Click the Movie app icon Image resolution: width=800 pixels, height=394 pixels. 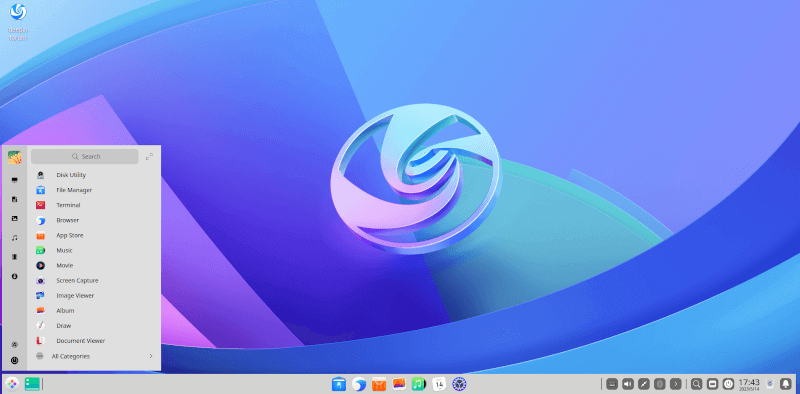(40, 265)
